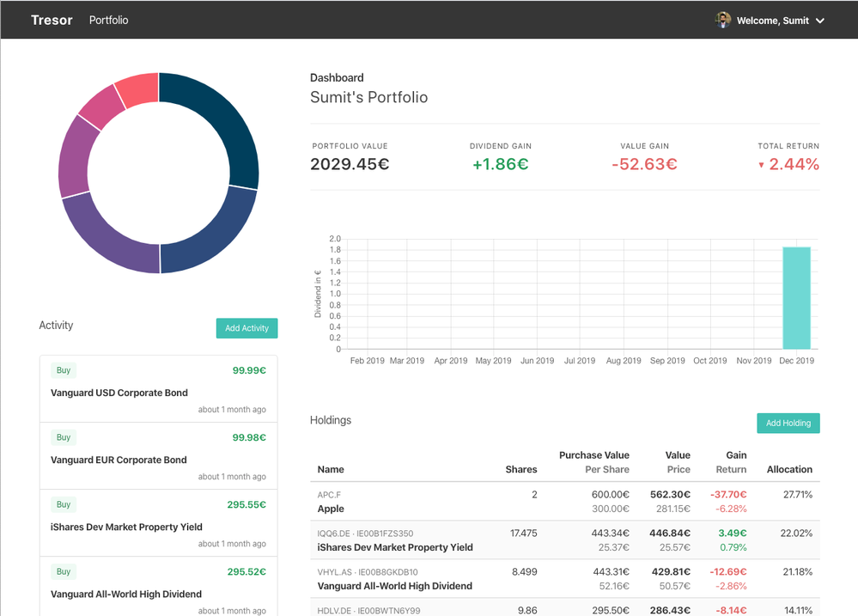Open the Portfolio menu item
The image size is (858, 616).
[x=108, y=20]
